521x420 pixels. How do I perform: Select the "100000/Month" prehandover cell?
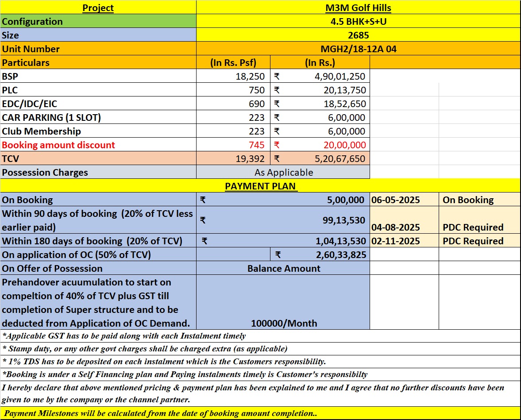284,323
